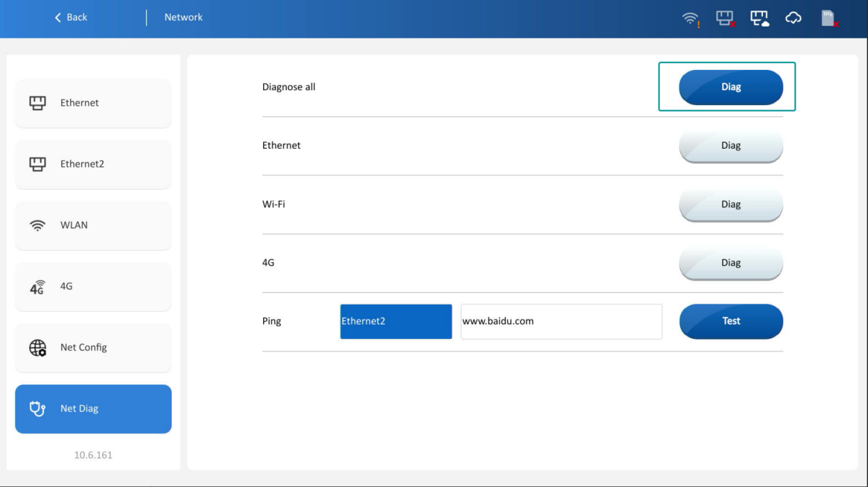The width and height of the screenshot is (868, 487).
Task: Open the Ethernet settings in the sidebar
Action: [93, 103]
